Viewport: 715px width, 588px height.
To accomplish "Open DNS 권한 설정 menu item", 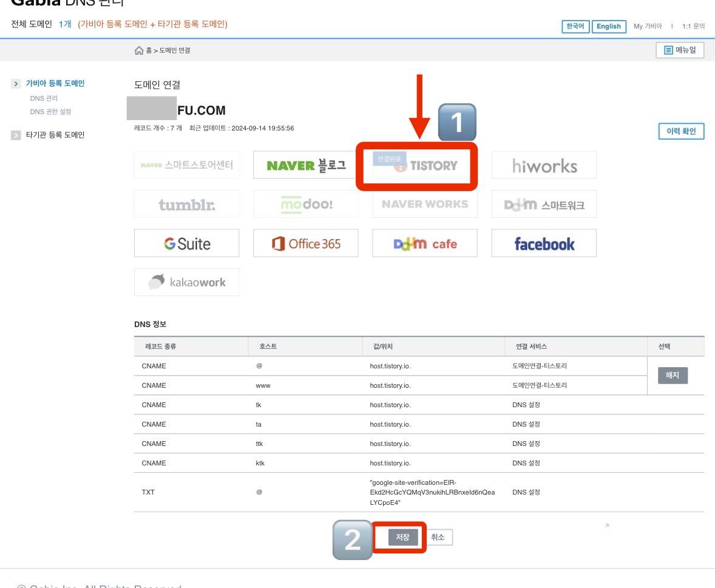I will click(x=50, y=112).
